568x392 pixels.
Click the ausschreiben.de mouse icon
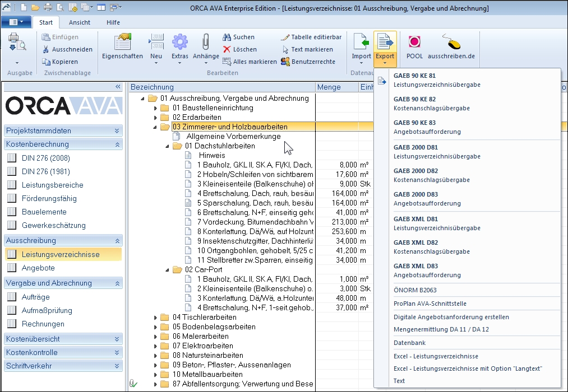(x=451, y=43)
